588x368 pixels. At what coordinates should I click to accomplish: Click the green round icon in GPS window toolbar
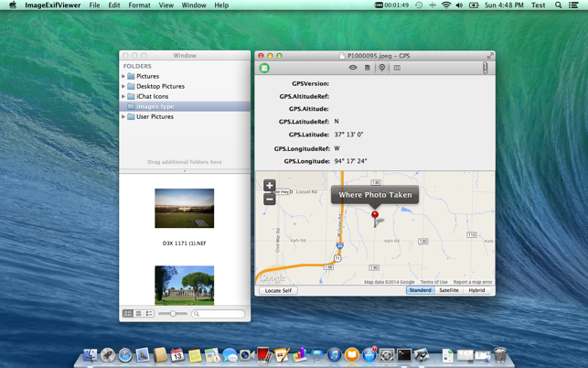[x=264, y=68]
